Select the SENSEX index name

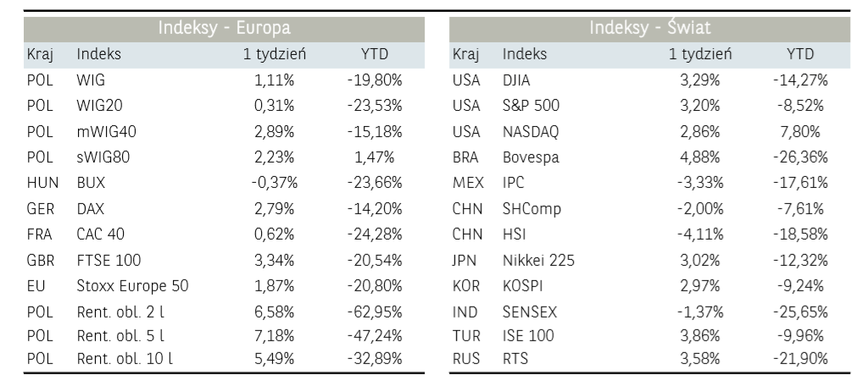(x=530, y=312)
